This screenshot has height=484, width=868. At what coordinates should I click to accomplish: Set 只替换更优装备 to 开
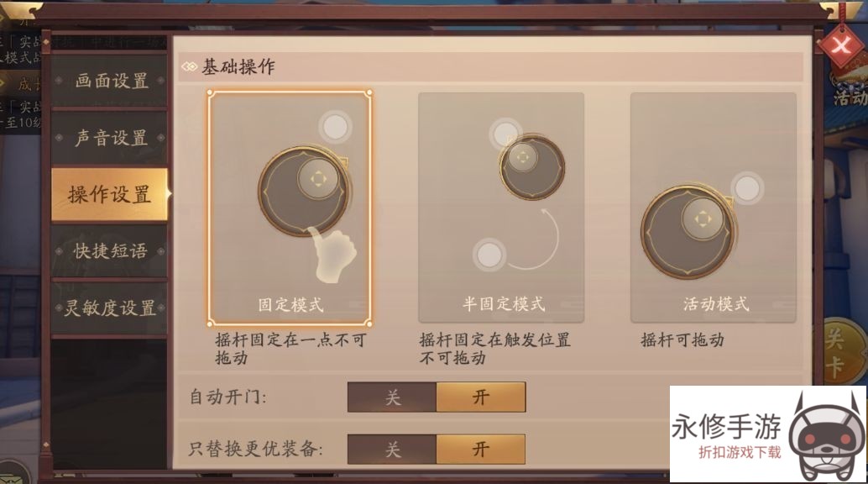480,449
